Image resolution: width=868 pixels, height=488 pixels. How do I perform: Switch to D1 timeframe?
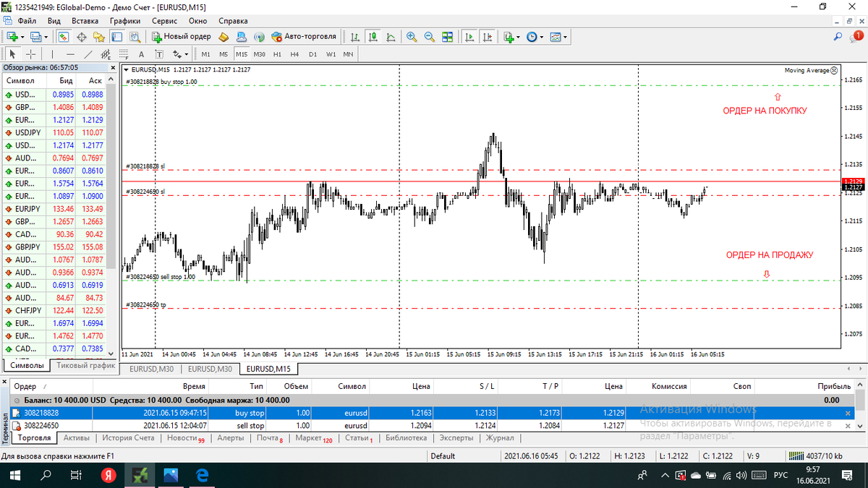click(312, 54)
